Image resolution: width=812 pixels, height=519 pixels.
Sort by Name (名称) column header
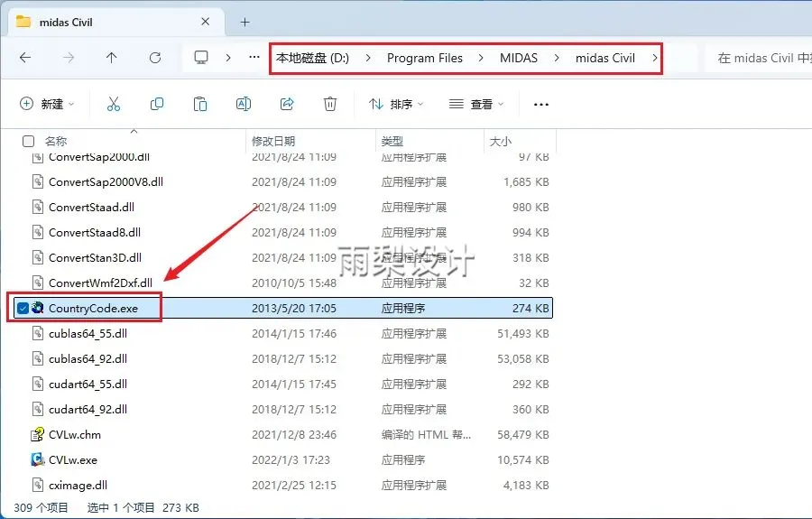(56, 141)
